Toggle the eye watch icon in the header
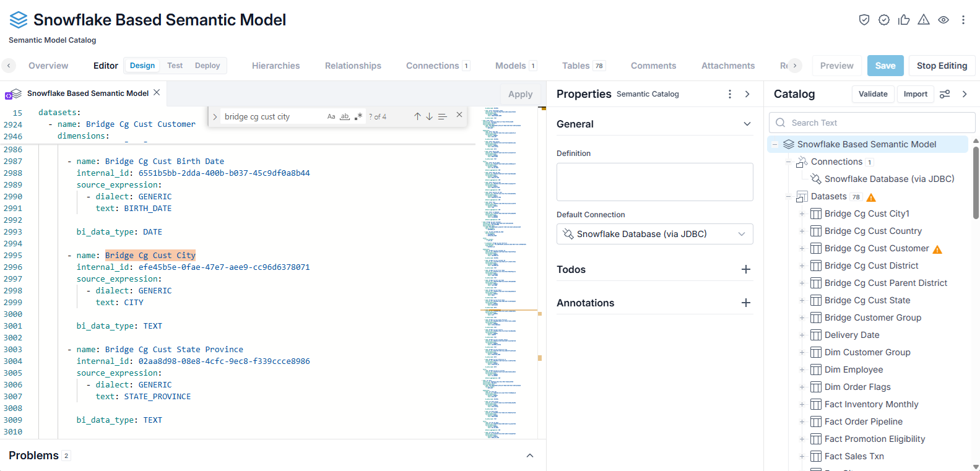This screenshot has height=471, width=980. [x=943, y=20]
